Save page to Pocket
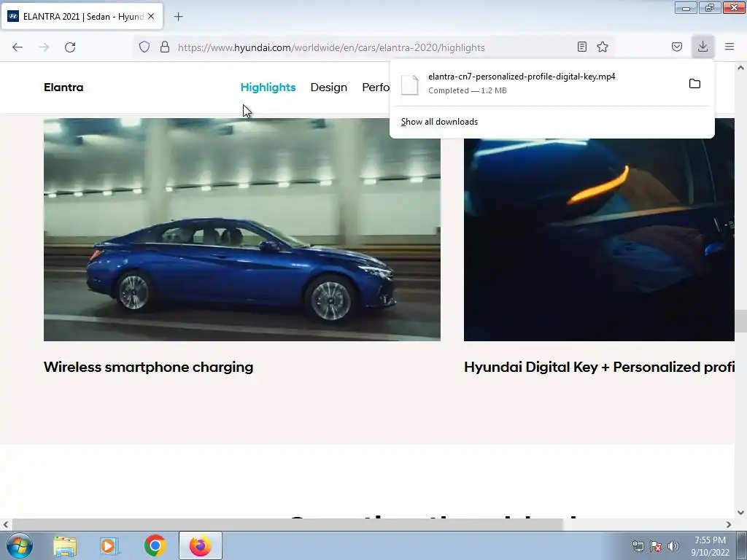Viewport: 747px width, 560px height. point(676,47)
